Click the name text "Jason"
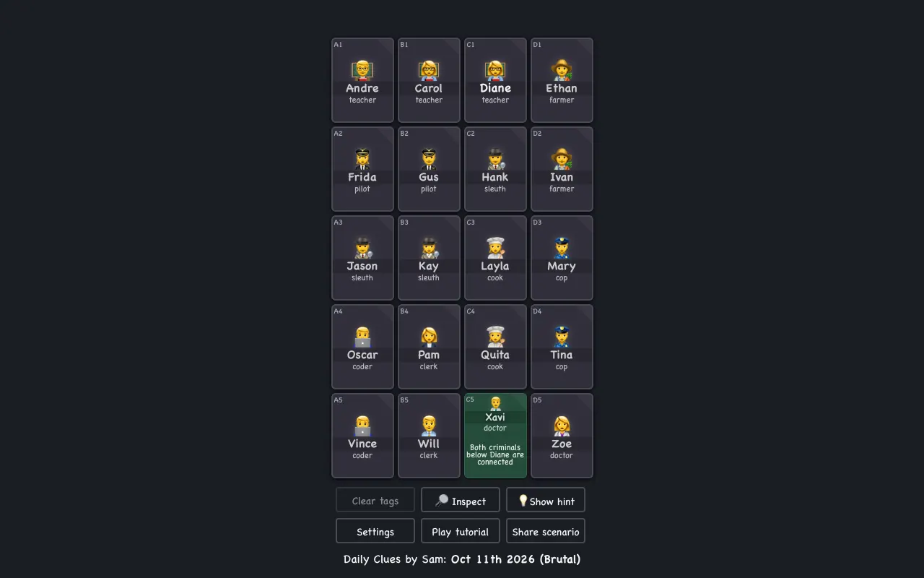924x578 pixels. [362, 266]
